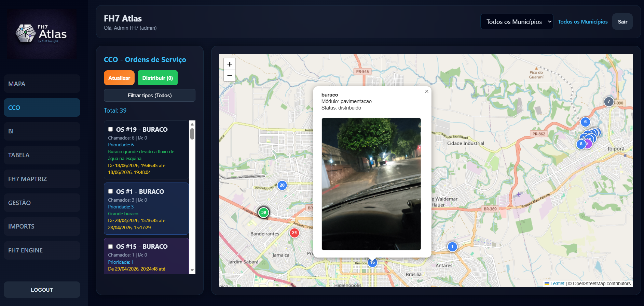The height and width of the screenshot is (306, 644).
Task: Click the orange Atualizar button
Action: point(119,78)
